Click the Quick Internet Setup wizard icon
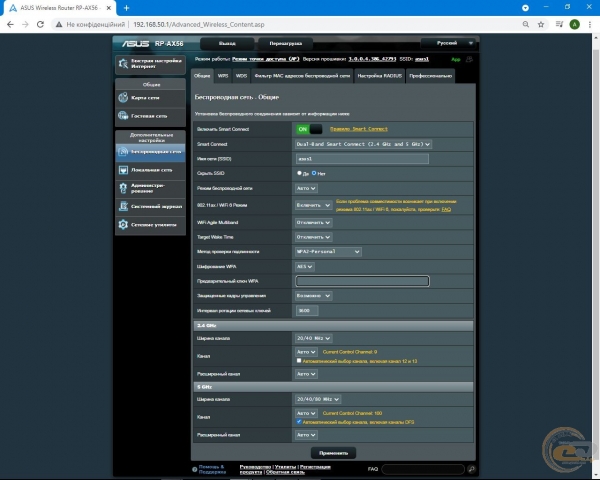The width and height of the screenshot is (600, 480). coord(123,64)
